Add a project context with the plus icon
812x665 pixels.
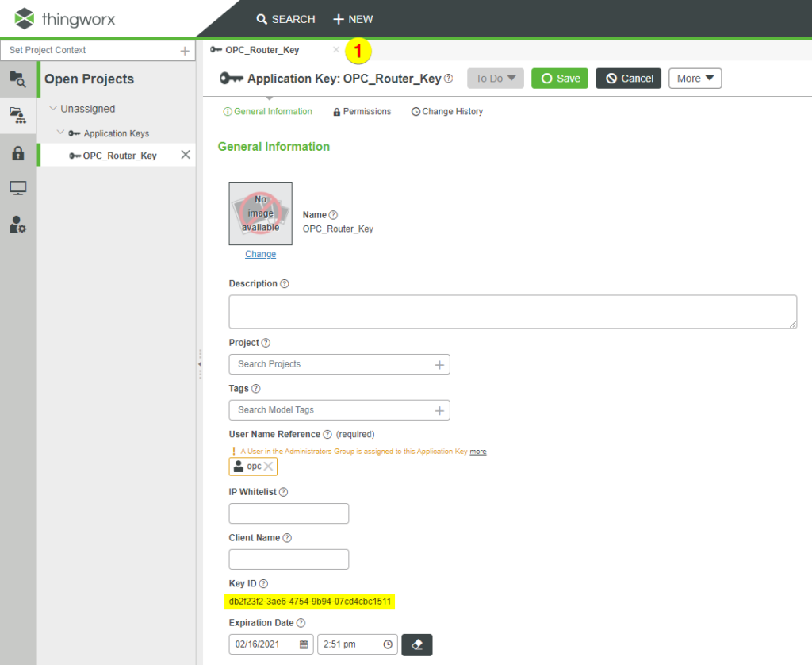[x=186, y=49]
